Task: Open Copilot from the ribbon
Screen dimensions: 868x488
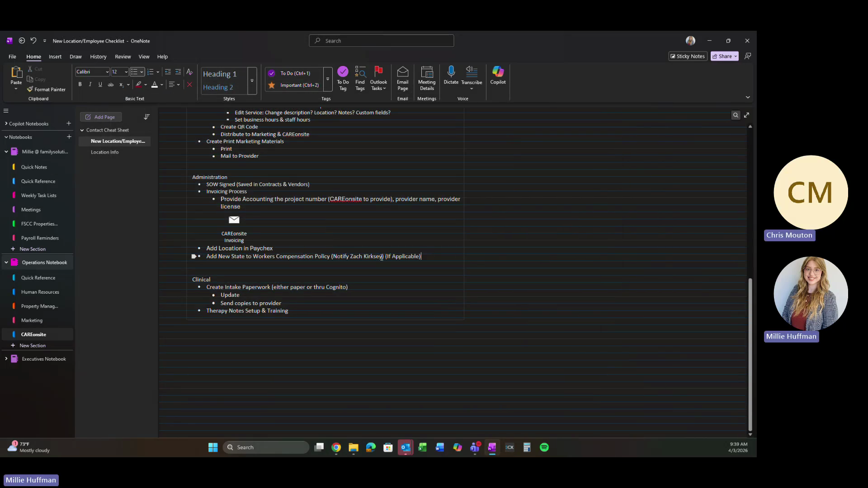Action: [x=498, y=75]
